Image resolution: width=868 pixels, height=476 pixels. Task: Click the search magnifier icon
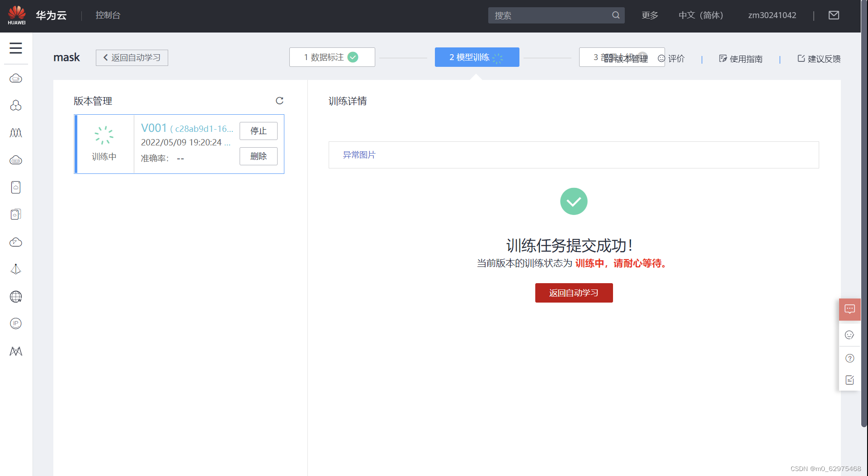click(x=616, y=15)
